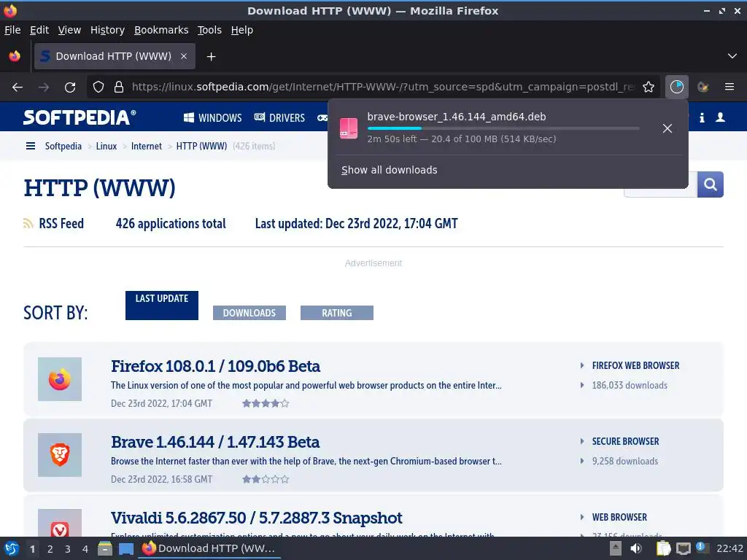Open the Help menu
This screenshot has width=747, height=560.
coord(242,30)
